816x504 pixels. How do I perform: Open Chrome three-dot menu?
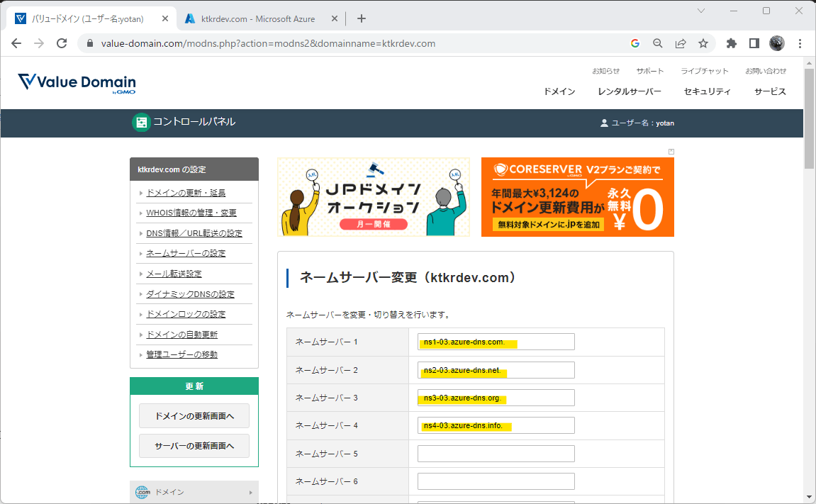(800, 43)
